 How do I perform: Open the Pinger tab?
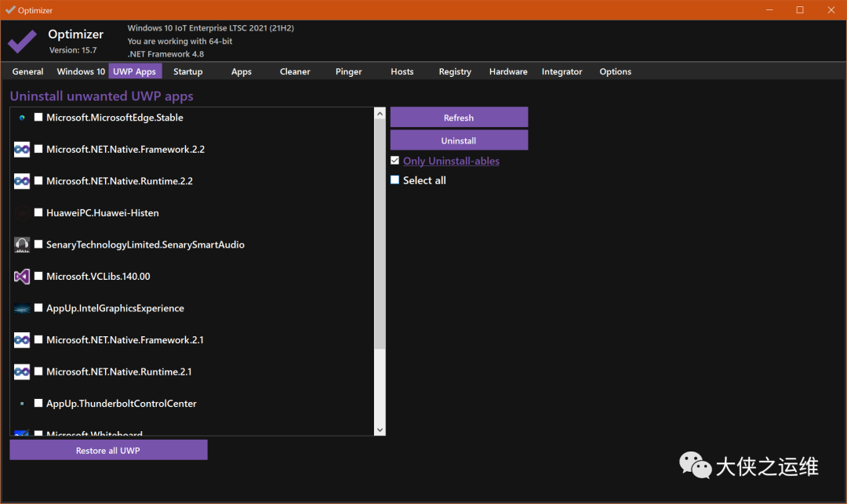[x=348, y=71]
